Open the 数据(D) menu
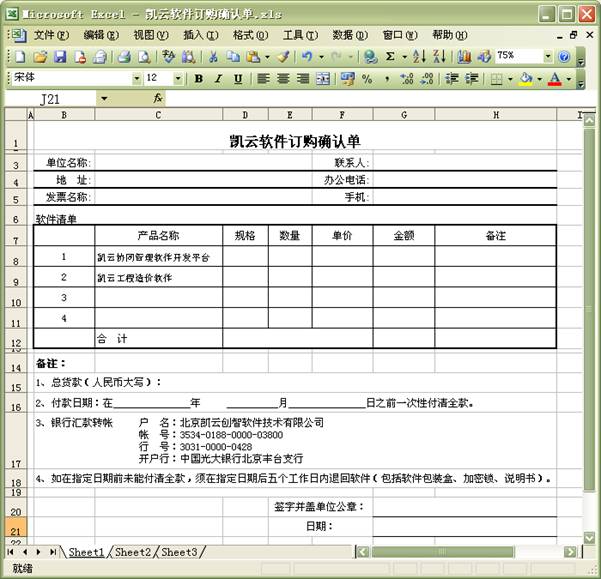601x579 pixels. 350,35
